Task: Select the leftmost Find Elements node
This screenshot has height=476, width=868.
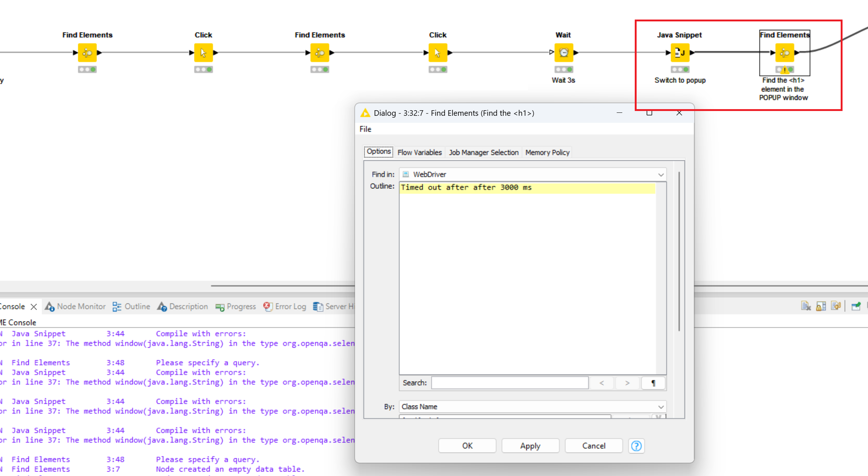Action: 87,53
